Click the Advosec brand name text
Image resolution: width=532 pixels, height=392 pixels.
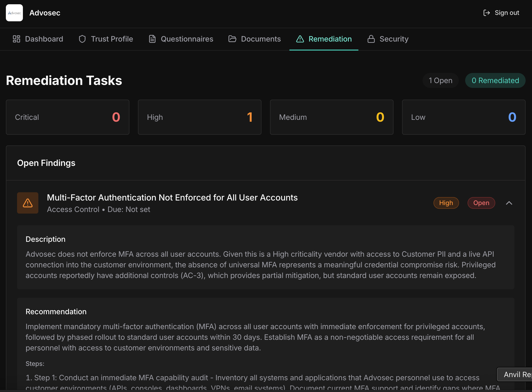pos(45,13)
